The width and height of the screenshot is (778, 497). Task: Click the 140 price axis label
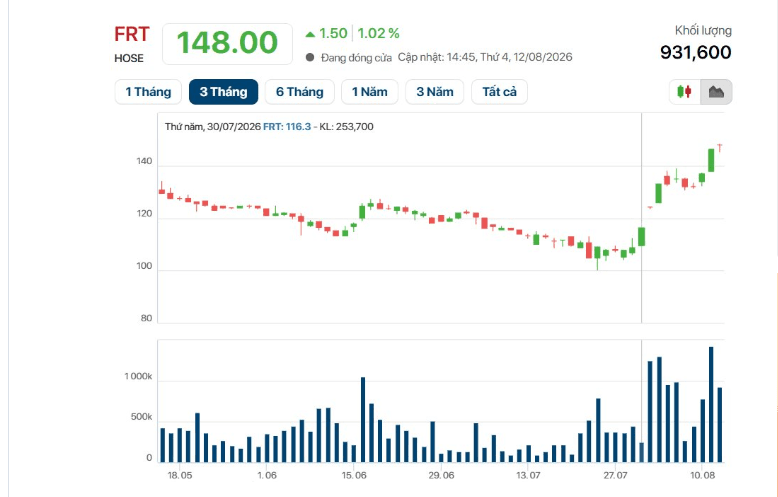click(x=144, y=161)
